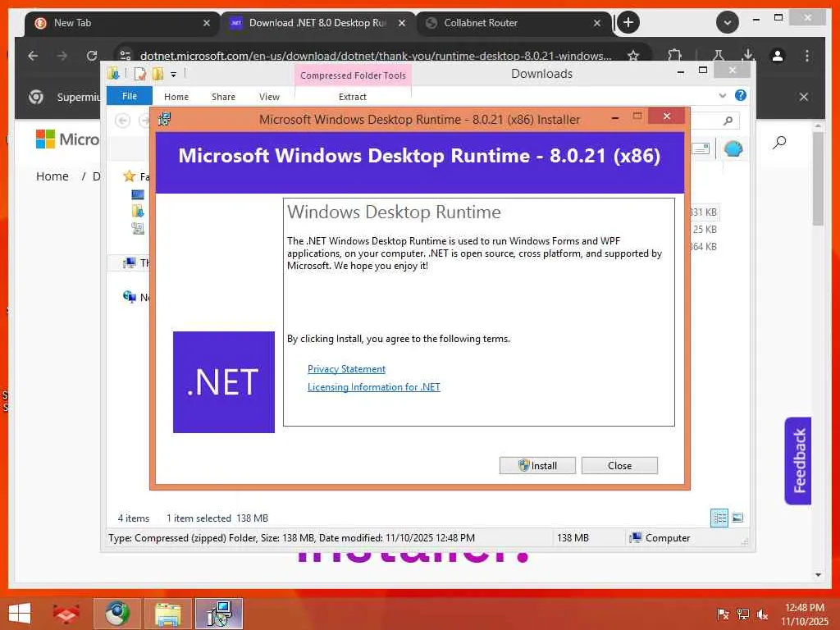Click the New Folder icon in Quick Access Toolbar

[x=157, y=73]
